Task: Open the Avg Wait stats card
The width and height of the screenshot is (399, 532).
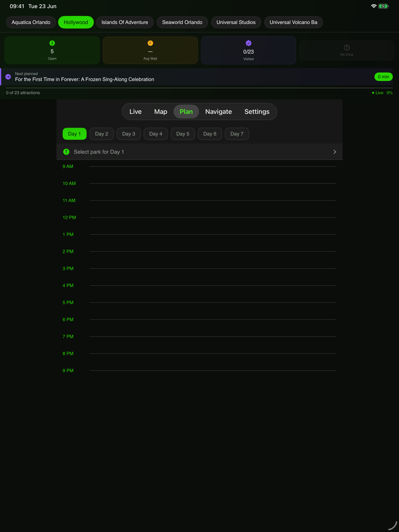Action: click(x=150, y=50)
